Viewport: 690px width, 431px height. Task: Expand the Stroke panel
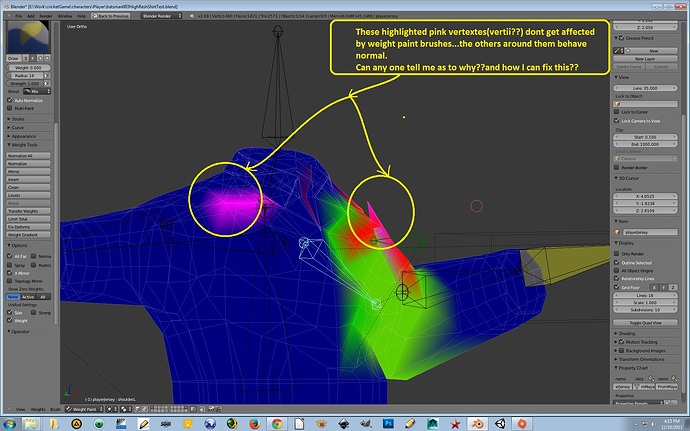[x=16, y=119]
